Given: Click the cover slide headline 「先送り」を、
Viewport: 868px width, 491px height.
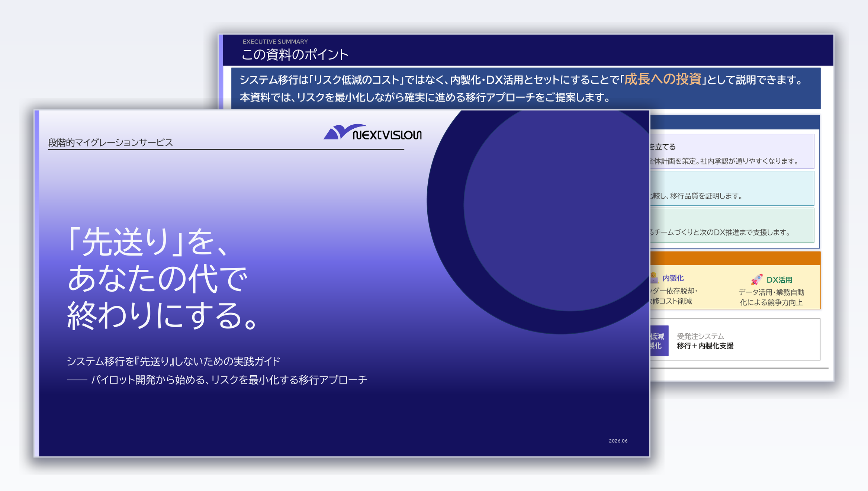Looking at the screenshot, I should tap(147, 242).
